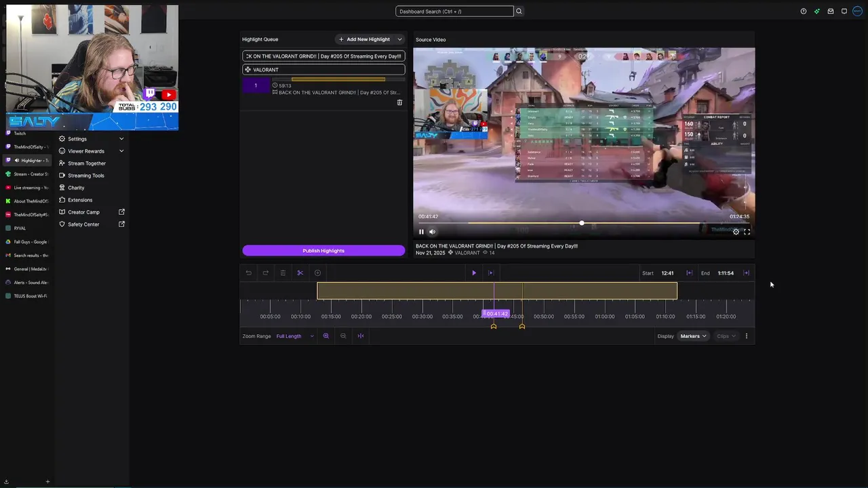Screen dimensions: 868x488
Task: Expand the Settings sidebar section
Action: (121, 139)
